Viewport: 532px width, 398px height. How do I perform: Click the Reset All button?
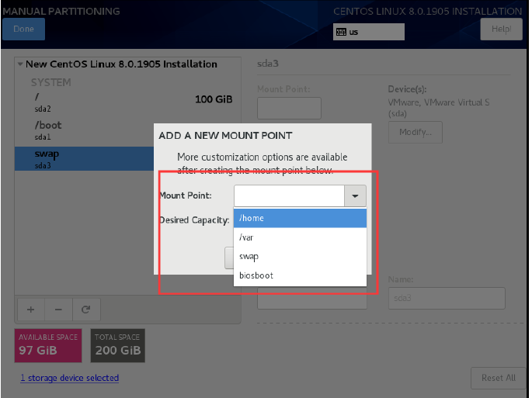tap(499, 378)
